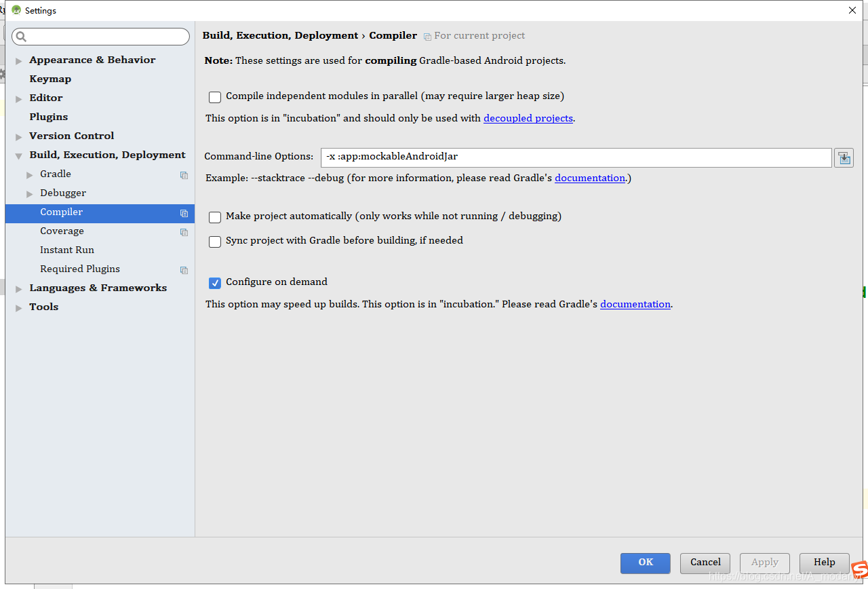Click the Tools label in tree
Screen dimensions: 868x589
(x=43, y=307)
